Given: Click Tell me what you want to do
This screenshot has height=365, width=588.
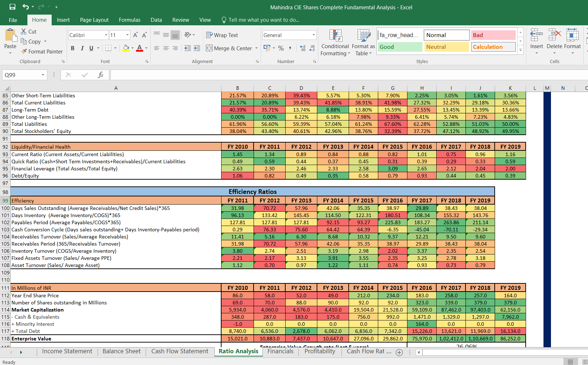Looking at the screenshot, I should (x=260, y=20).
